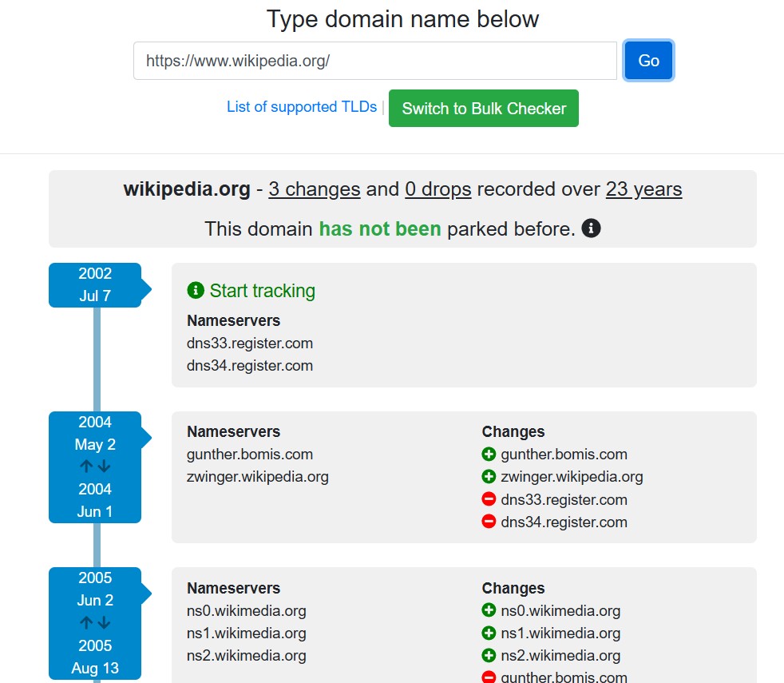This screenshot has width=784, height=683.
Task: Click the Changes heading in the 2005 entry
Action: click(x=513, y=589)
